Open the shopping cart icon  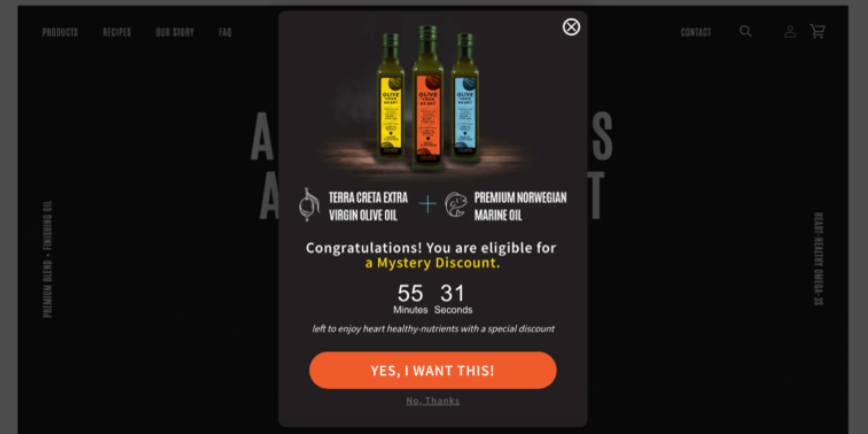pos(817,32)
